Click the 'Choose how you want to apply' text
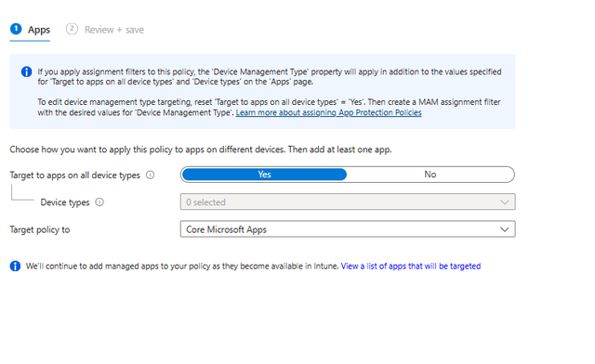 pos(201,149)
